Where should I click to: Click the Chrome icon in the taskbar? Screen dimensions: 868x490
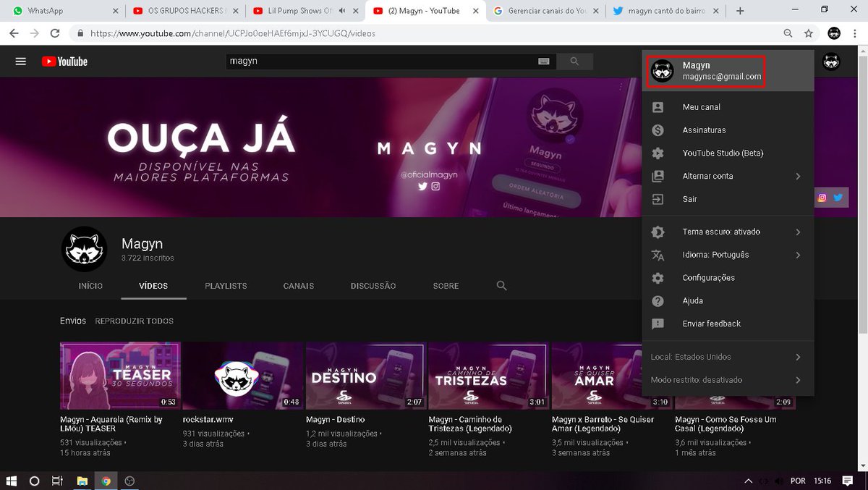[106, 481]
